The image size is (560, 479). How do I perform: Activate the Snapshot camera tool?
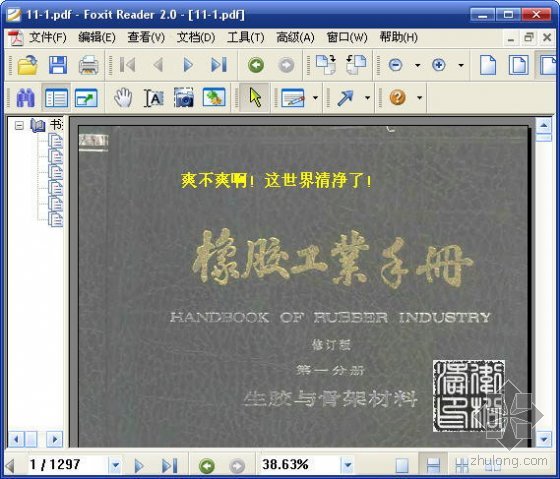pos(184,98)
